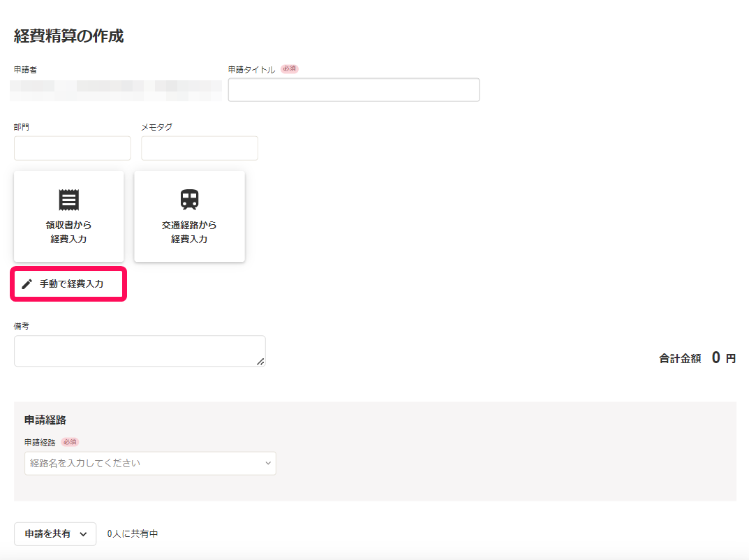This screenshot has height=560, width=749.
Task: Click the pencil icon beside 手動で経費入力
Action: coord(27,283)
